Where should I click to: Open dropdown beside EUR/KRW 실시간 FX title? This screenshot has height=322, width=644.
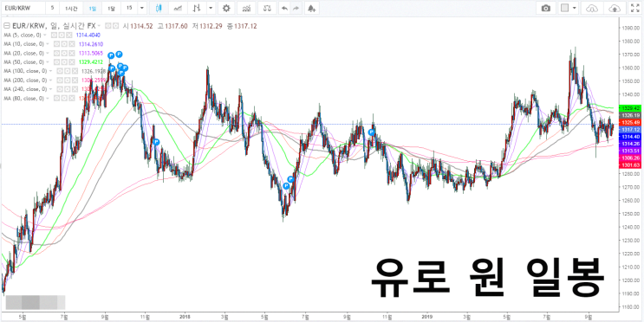click(99, 25)
